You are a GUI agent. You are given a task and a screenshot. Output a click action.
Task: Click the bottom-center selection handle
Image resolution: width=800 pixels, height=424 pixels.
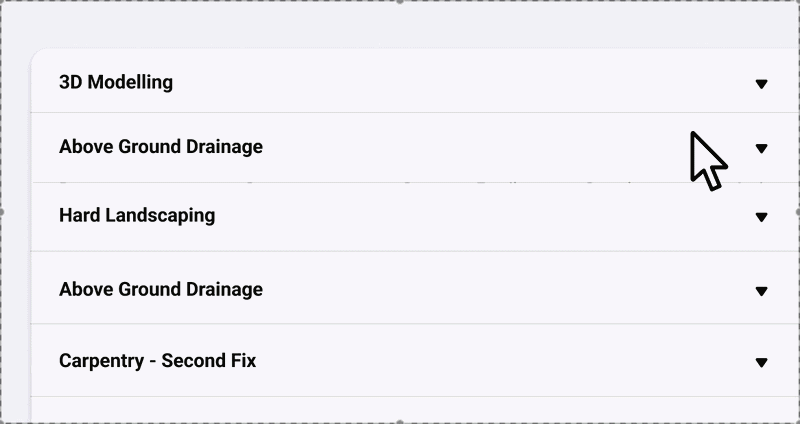click(x=400, y=421)
